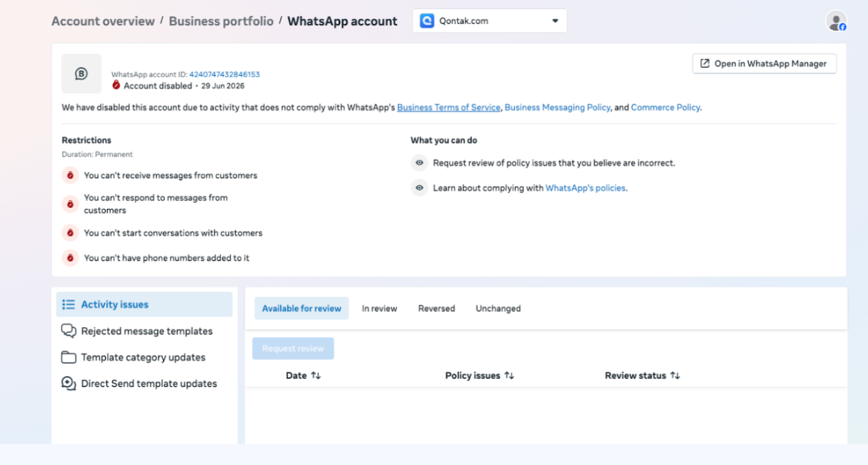Click the WhatsApp Business account logo icon
The image size is (868, 465).
(x=82, y=74)
